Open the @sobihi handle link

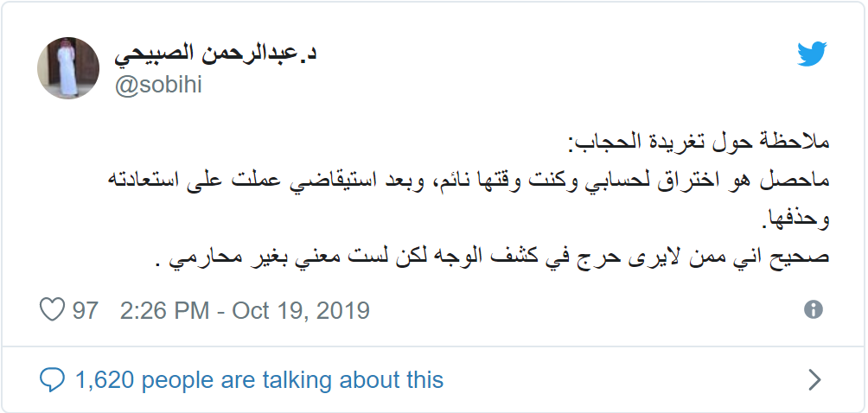pos(158,86)
